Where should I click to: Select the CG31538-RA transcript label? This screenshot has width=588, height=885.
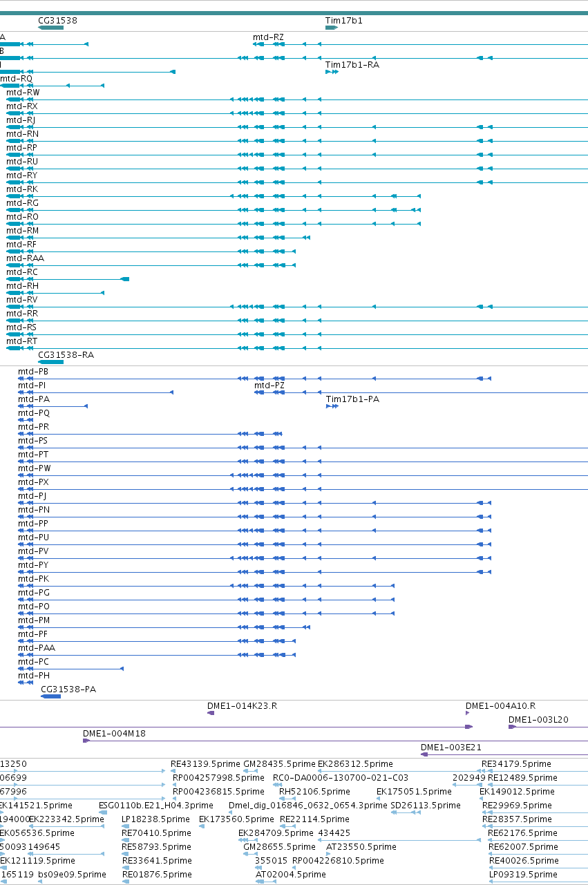coord(66,355)
